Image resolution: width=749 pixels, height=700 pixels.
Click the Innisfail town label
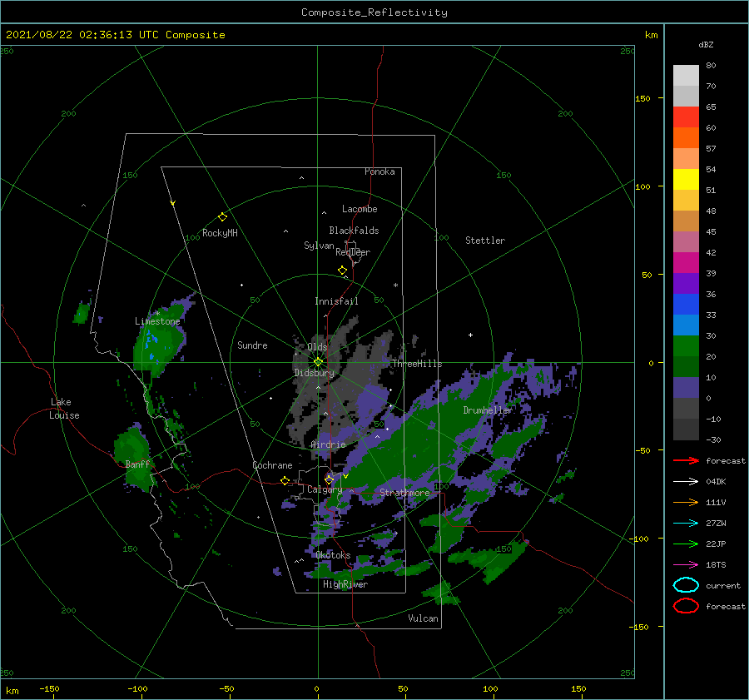tap(336, 301)
